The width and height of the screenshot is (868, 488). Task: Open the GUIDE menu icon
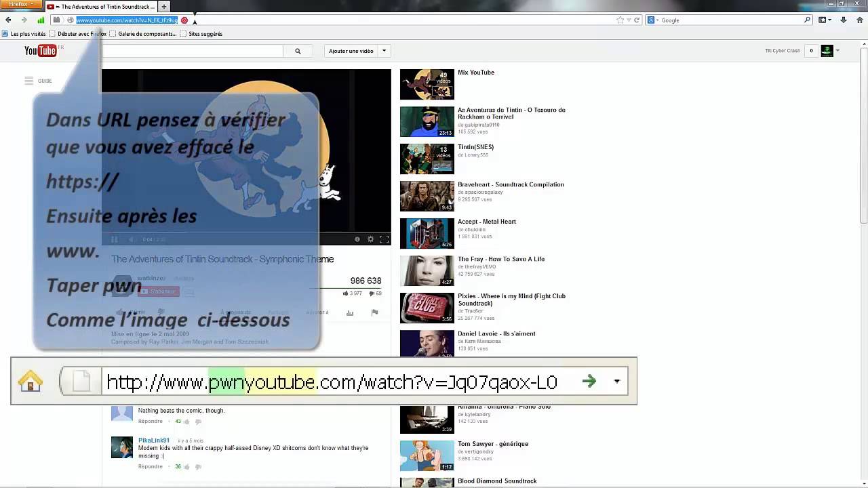[x=28, y=81]
